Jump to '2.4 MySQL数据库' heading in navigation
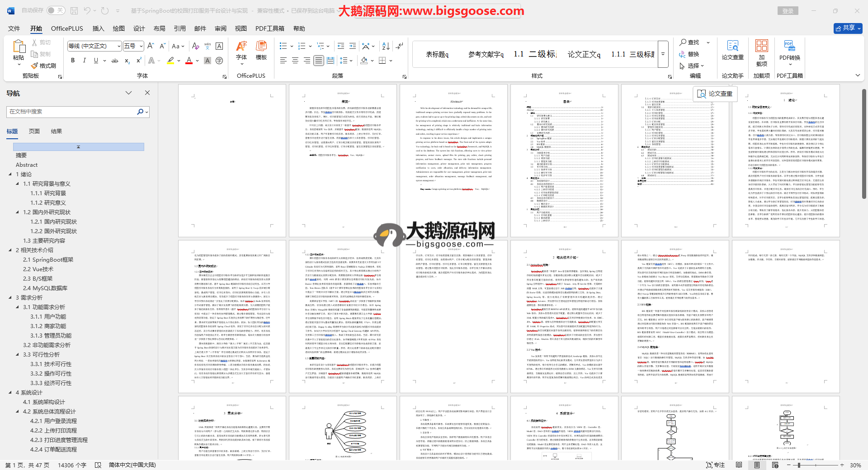The width and height of the screenshot is (868, 470). 45,288
